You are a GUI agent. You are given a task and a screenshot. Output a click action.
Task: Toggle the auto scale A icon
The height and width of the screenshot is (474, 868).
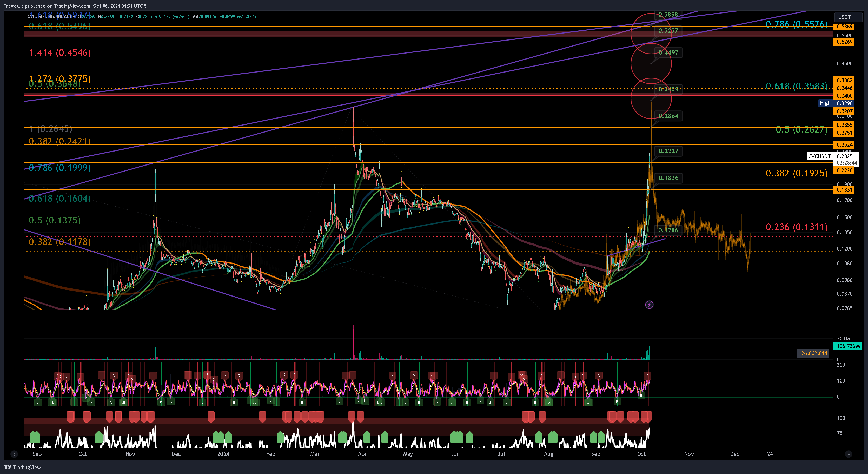(849, 454)
